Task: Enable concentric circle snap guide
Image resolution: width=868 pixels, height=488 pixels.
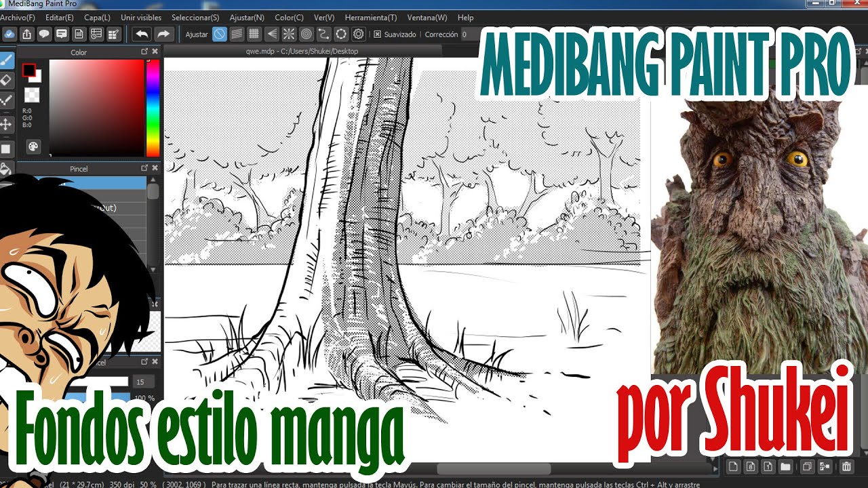Action: (x=307, y=34)
